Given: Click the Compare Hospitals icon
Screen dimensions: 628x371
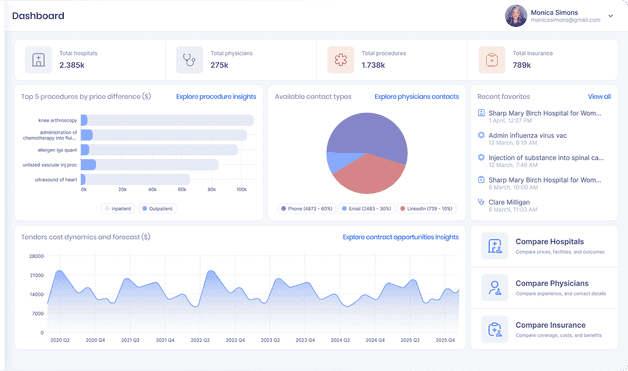Looking at the screenshot, I should click(x=495, y=246).
